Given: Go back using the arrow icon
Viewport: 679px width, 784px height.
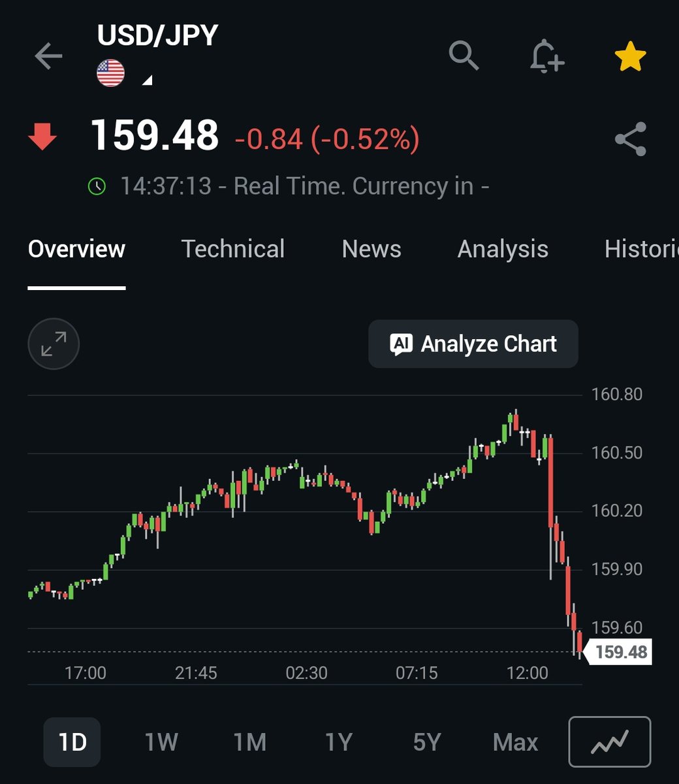Looking at the screenshot, I should click(49, 57).
